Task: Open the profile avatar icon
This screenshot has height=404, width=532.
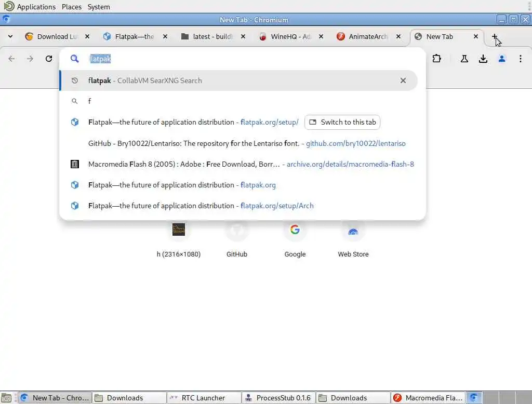Action: (502, 59)
